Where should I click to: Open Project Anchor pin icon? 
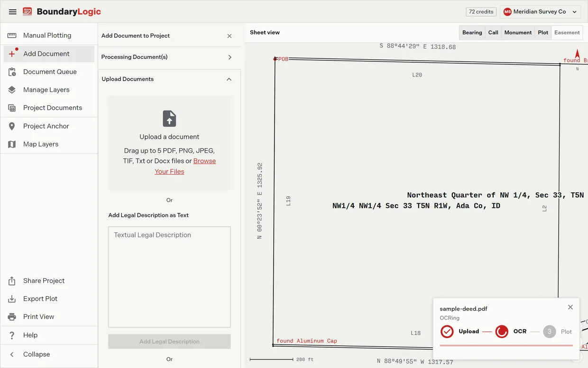coord(12,126)
